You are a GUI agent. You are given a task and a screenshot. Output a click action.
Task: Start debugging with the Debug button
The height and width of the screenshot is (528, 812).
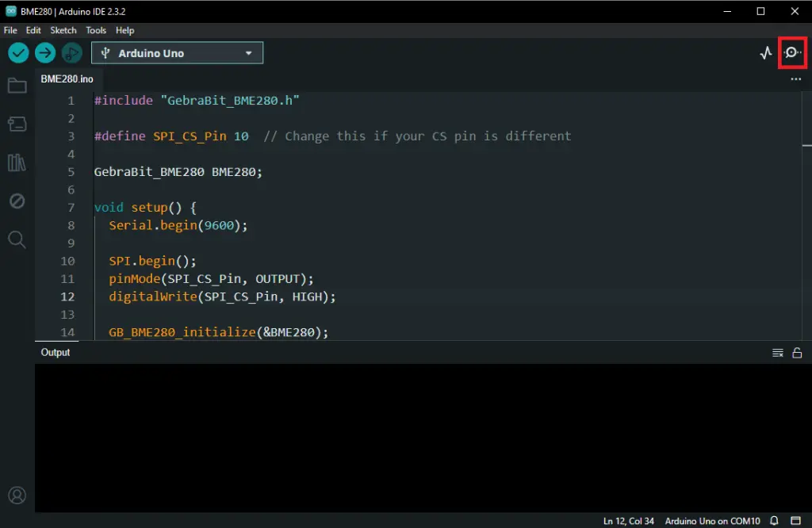72,53
